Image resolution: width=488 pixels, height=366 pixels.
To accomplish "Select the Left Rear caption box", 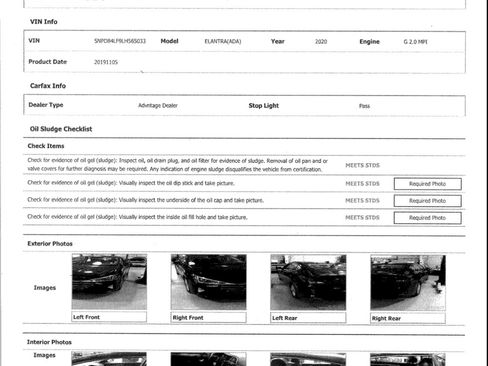I will 308,318.
